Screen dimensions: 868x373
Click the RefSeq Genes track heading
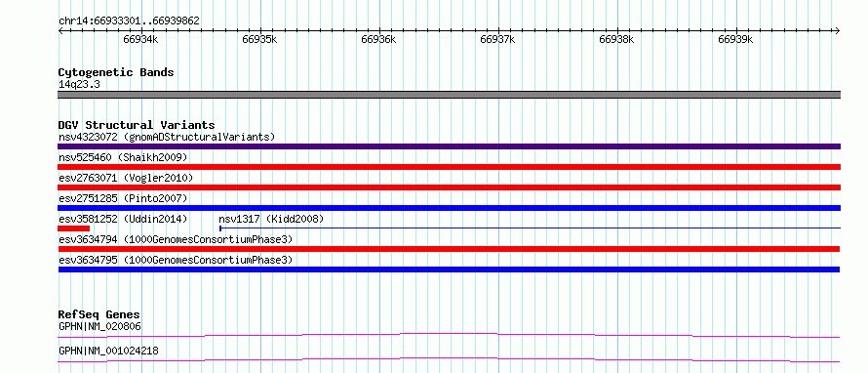[x=99, y=314]
